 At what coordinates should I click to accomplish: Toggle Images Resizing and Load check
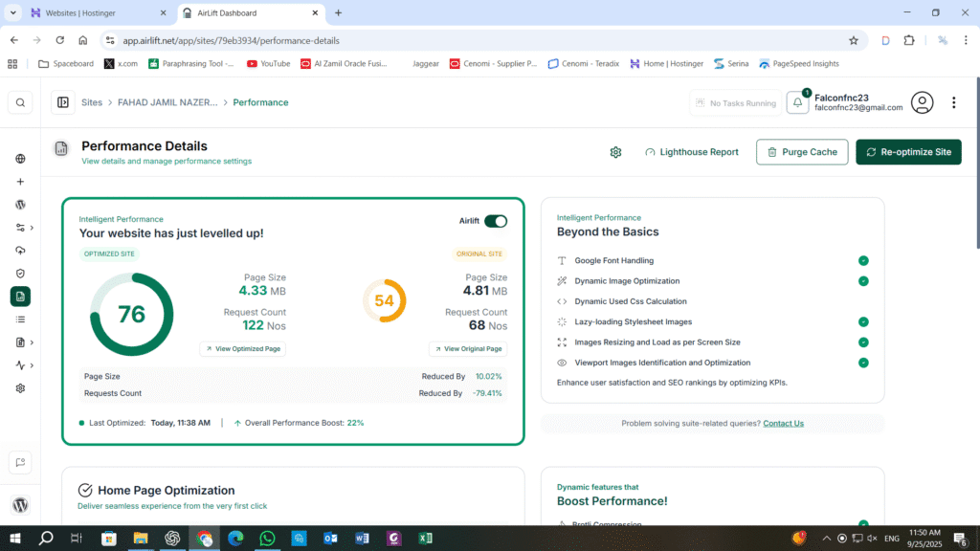point(863,342)
